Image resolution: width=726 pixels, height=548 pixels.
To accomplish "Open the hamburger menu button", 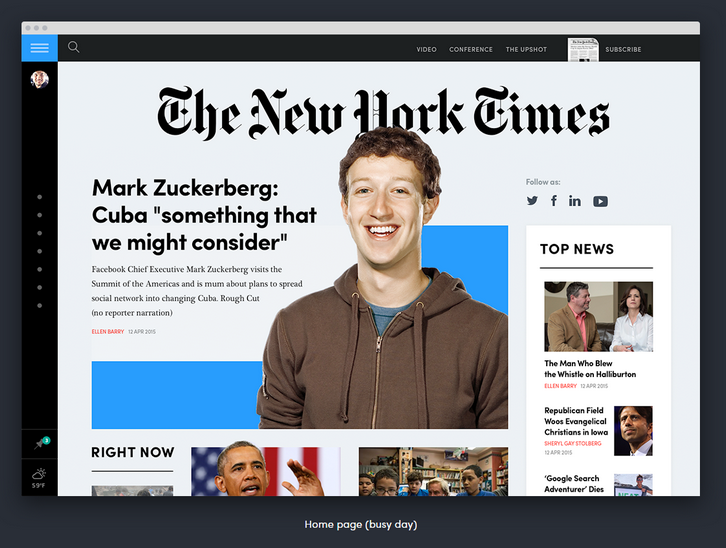I will click(39, 48).
